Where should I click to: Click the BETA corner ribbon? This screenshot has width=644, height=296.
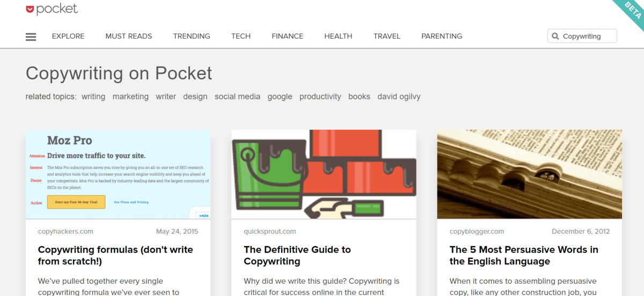[x=629, y=13]
